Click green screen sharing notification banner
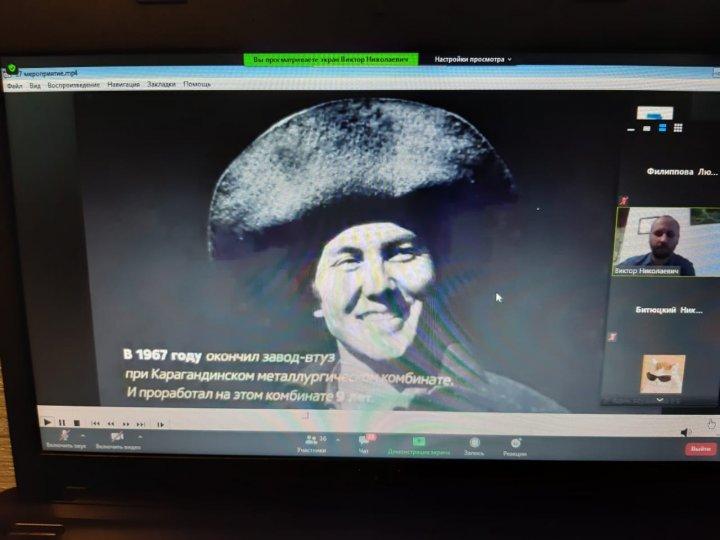Screen dimensions: 720x540 (x=331, y=60)
